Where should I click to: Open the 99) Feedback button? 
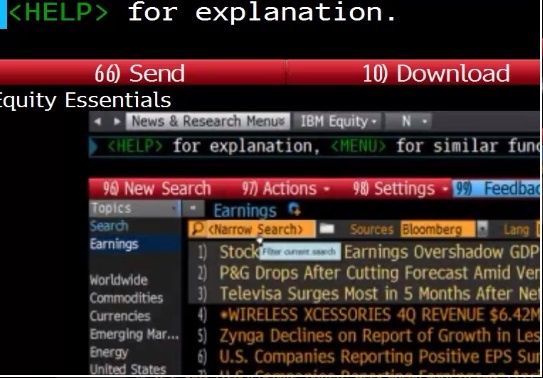497,189
